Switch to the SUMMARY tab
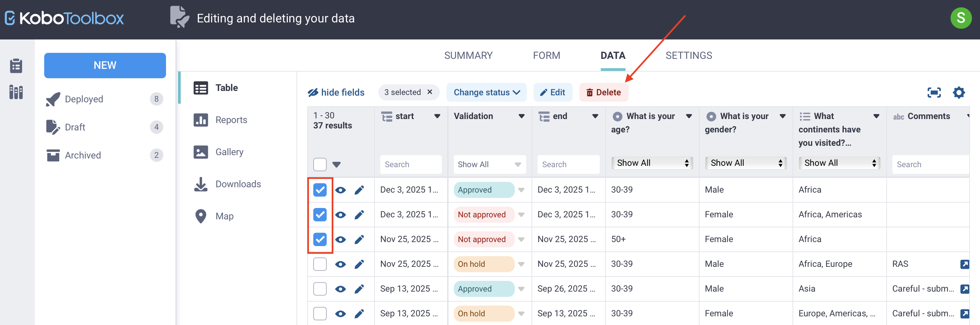The width and height of the screenshot is (980, 325). click(x=468, y=56)
